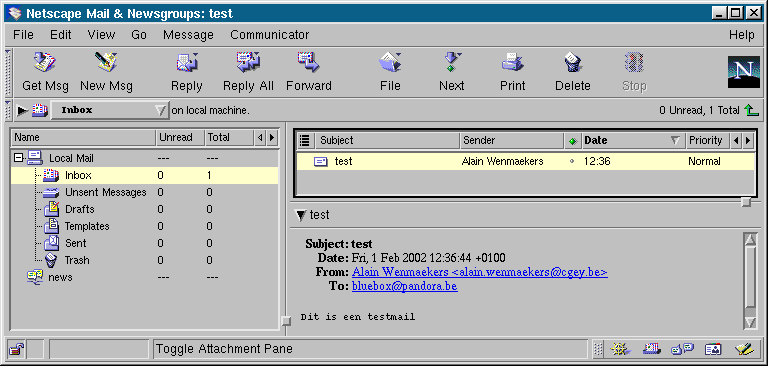Open the Help menu
This screenshot has width=768, height=366.
(x=742, y=35)
